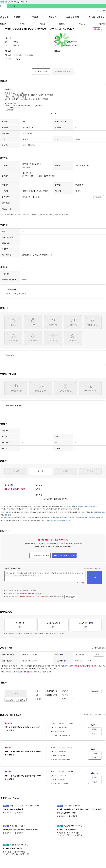Click the company LOGO placeholder image

coord(15,693)
